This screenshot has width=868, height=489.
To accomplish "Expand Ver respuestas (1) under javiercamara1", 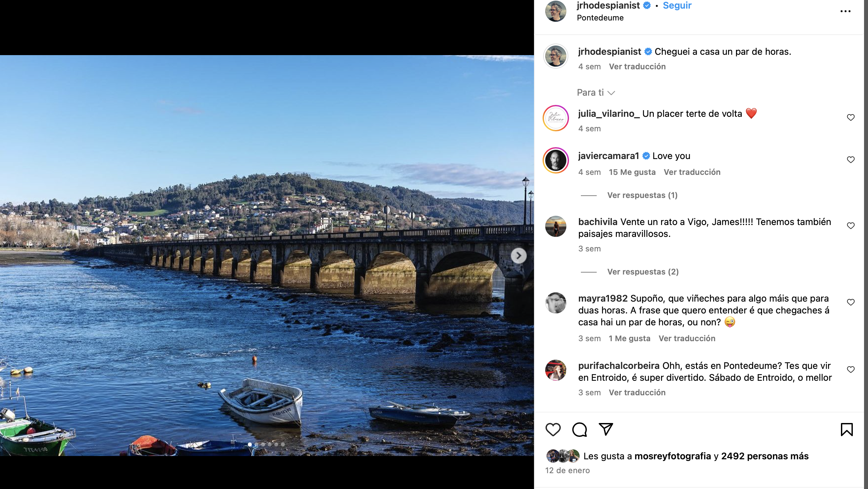I will [x=642, y=195].
